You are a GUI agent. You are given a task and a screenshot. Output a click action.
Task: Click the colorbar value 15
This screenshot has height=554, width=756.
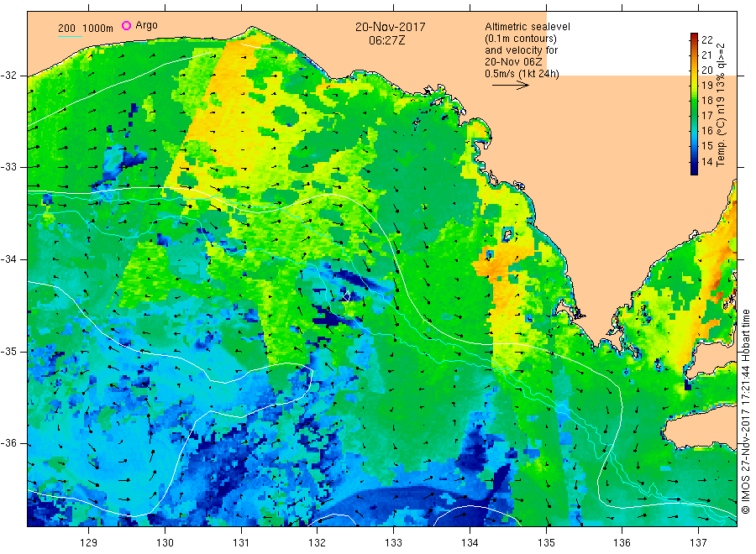706,146
